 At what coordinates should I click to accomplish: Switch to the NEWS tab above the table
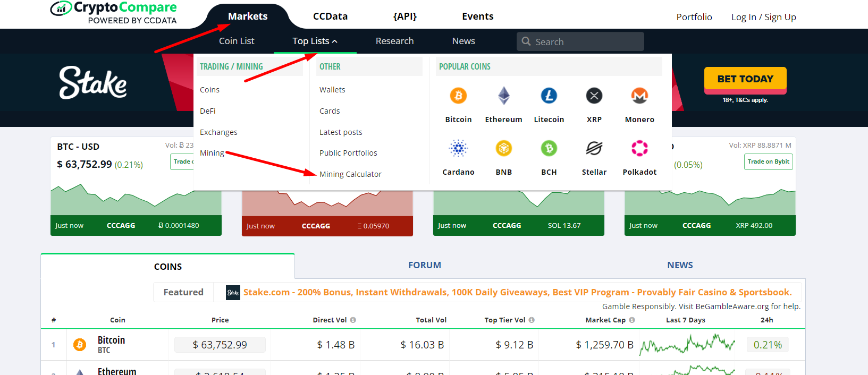(x=680, y=265)
